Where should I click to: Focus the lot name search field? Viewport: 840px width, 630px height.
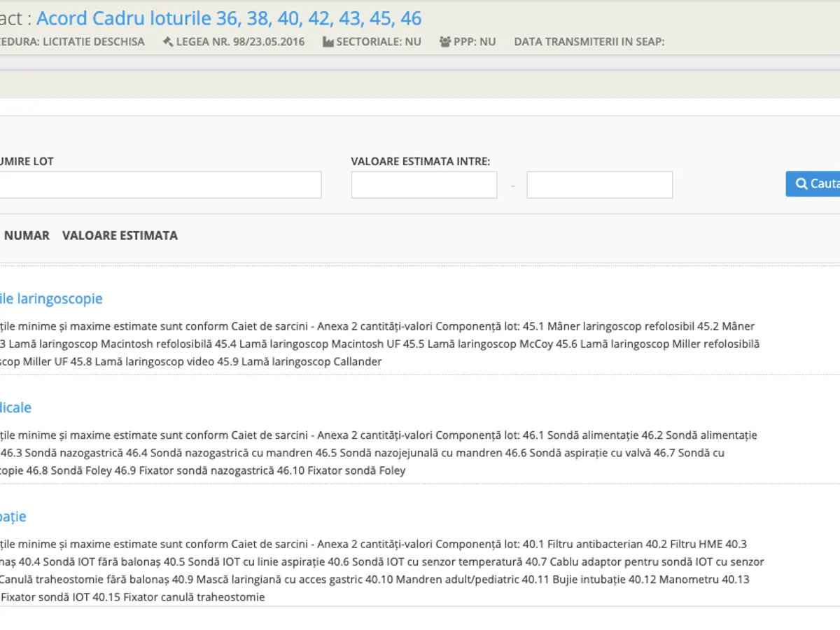(160, 185)
